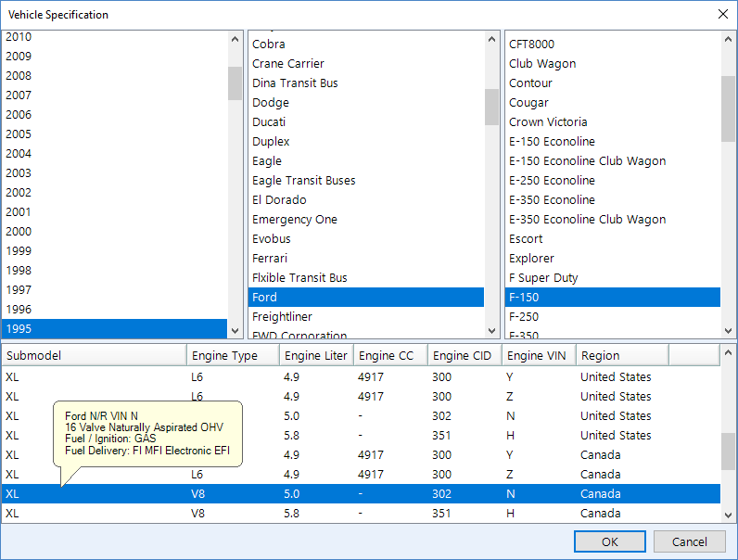Select Contour model
The height and width of the screenshot is (560, 738).
(x=613, y=83)
